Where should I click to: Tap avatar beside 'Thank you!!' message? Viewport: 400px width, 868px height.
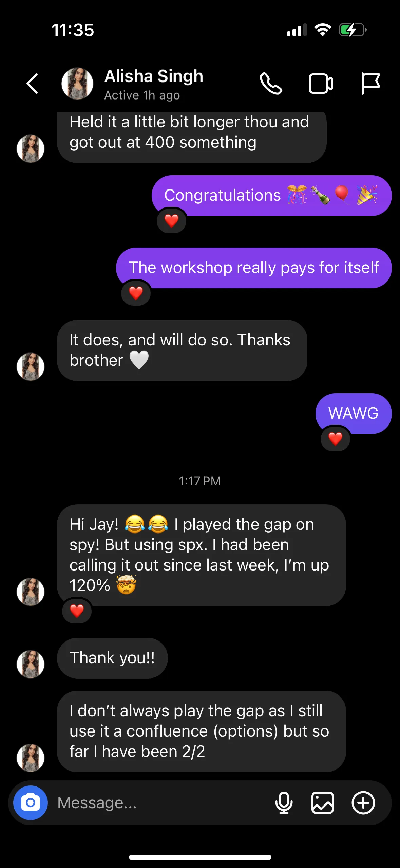(x=31, y=664)
